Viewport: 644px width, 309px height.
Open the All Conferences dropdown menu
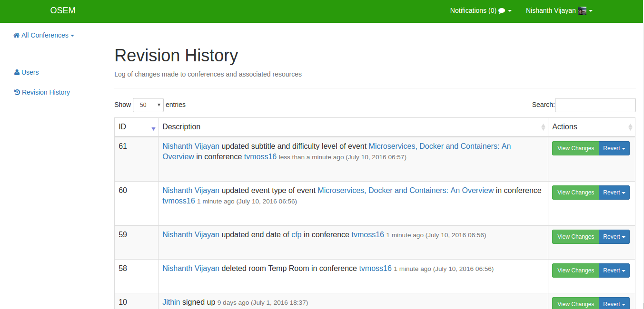coord(44,35)
